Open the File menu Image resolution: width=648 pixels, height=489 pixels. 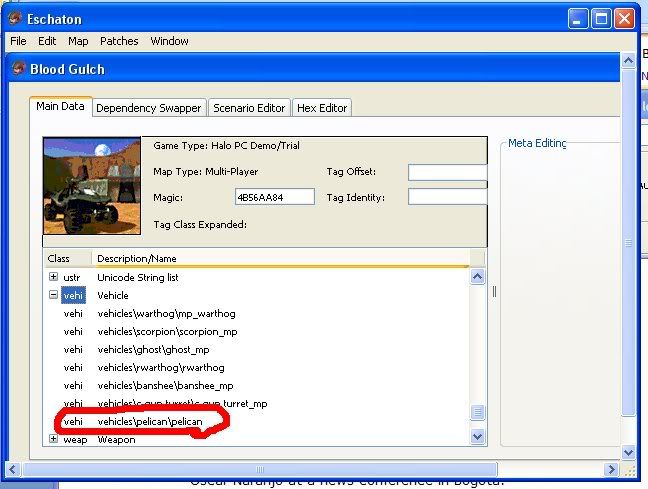[x=18, y=41]
